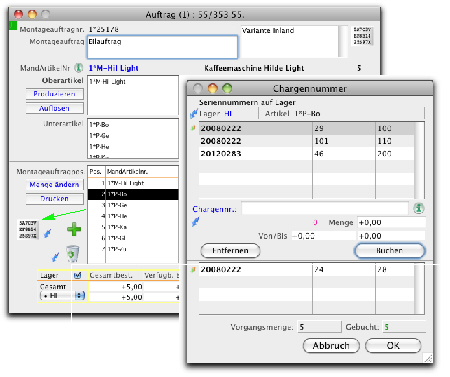Open the green info icon beside Chargennr. field
Viewport: 450px width, 377px height.
coord(419,209)
